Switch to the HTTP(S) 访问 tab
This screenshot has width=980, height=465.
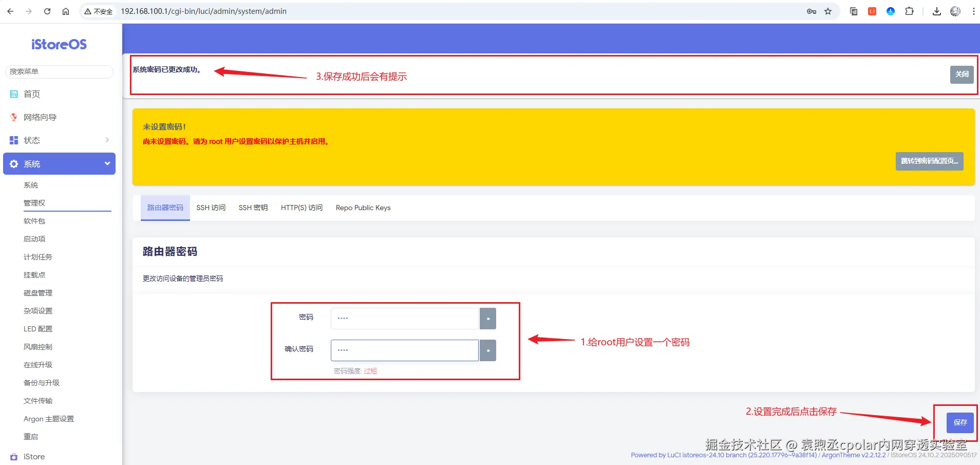[x=302, y=208]
